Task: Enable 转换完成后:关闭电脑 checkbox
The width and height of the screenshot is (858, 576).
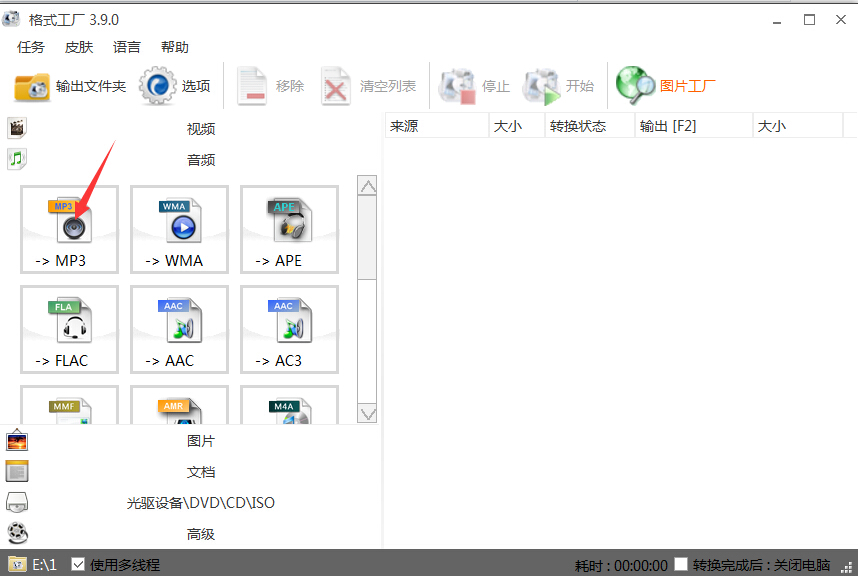Action: click(681, 564)
